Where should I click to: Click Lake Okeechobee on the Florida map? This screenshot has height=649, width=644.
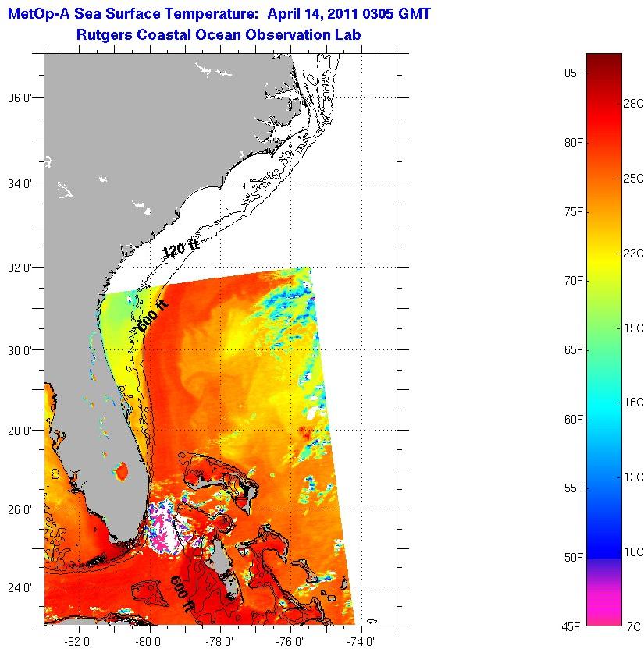(121, 471)
